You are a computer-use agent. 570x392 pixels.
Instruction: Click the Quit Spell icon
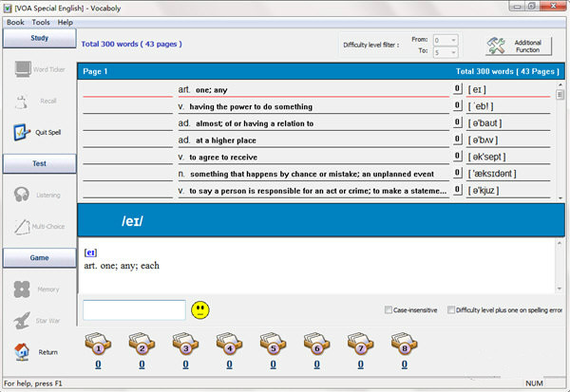[21, 132]
